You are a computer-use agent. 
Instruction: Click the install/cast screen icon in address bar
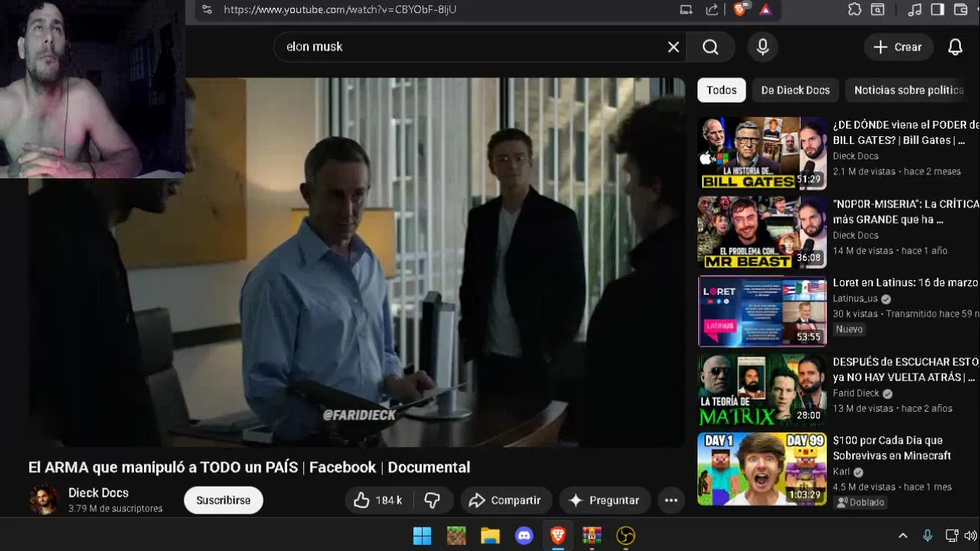click(686, 9)
